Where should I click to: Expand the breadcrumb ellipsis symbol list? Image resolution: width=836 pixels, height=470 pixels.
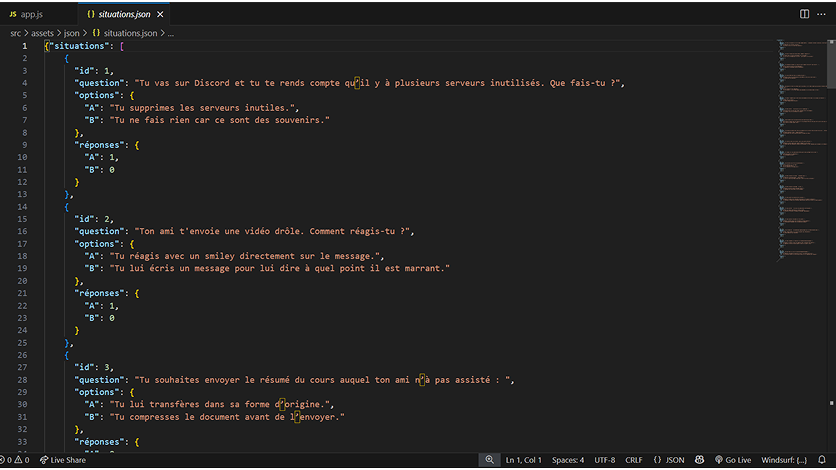coord(171,33)
